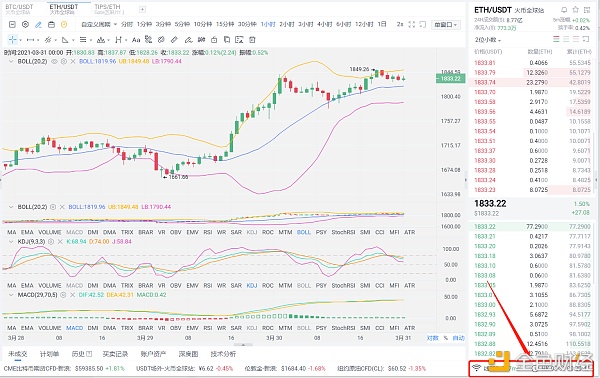The image size is (600, 378).
Task: Click the fullscreen expand icon
Action: (412, 24)
